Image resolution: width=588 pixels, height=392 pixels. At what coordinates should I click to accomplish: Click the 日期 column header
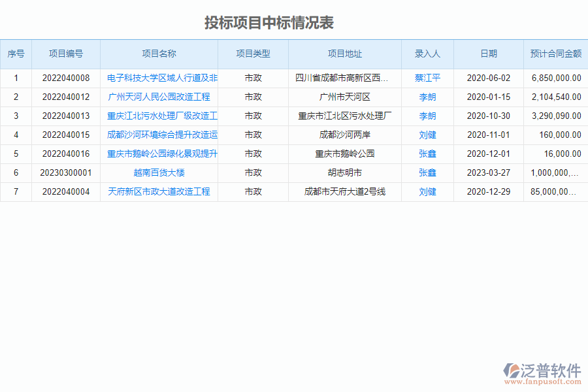click(x=489, y=54)
